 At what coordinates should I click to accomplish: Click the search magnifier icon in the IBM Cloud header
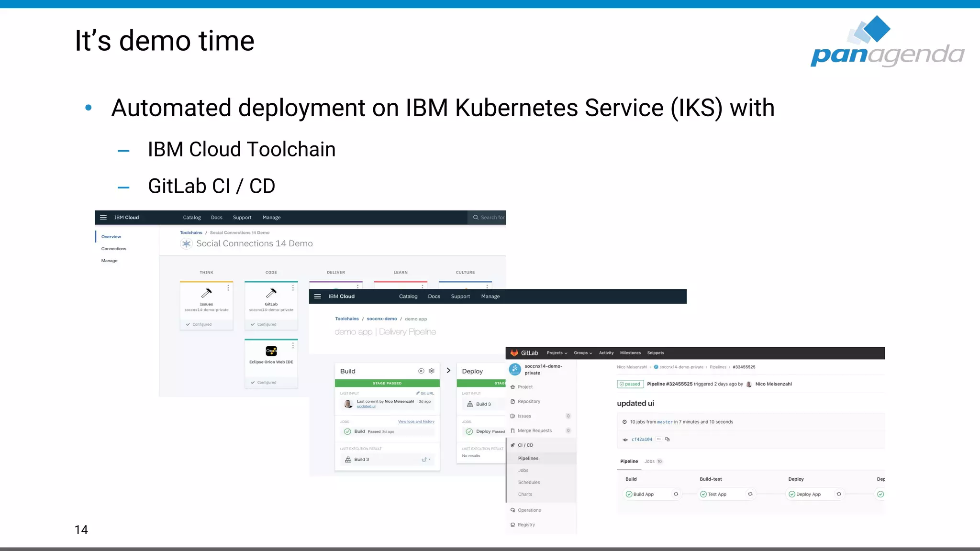[x=476, y=217]
